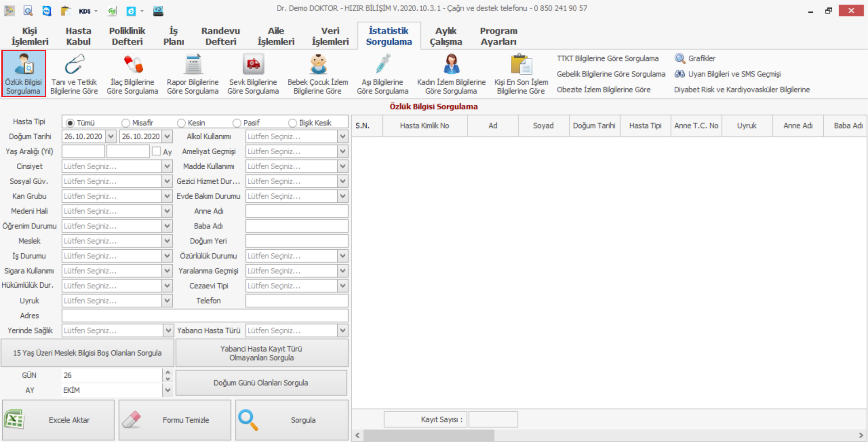
Task: Open Tanı ve Tetkik Bilgilerine Göre query
Action: [x=74, y=74]
